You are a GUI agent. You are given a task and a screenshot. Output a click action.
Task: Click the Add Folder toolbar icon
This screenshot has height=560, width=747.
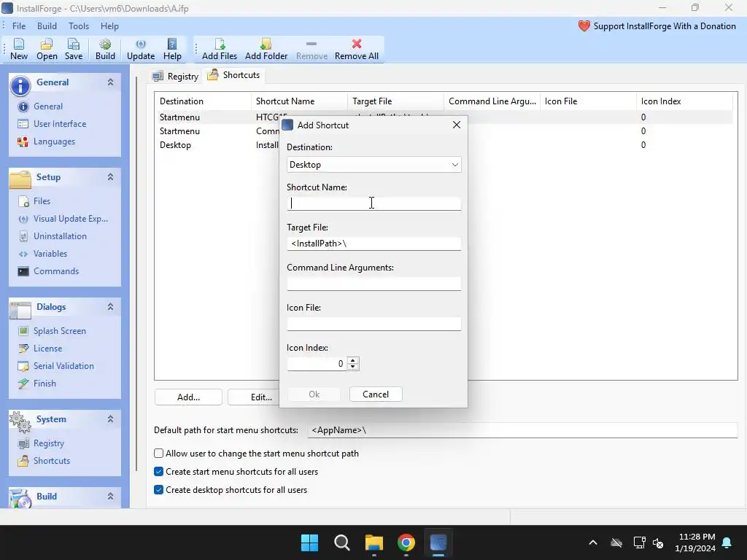pos(266,49)
